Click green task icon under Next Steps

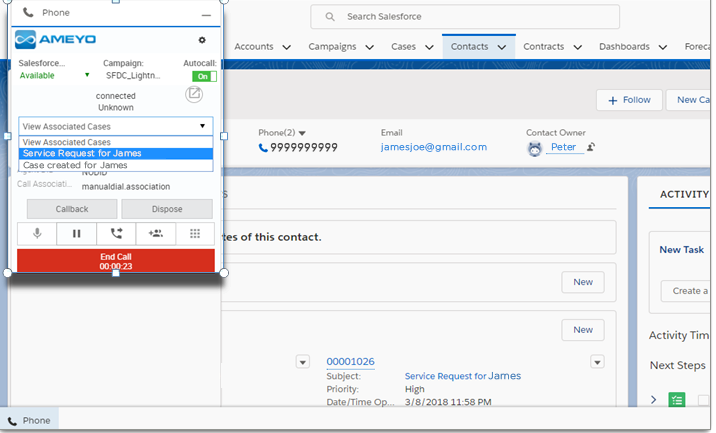(677, 400)
